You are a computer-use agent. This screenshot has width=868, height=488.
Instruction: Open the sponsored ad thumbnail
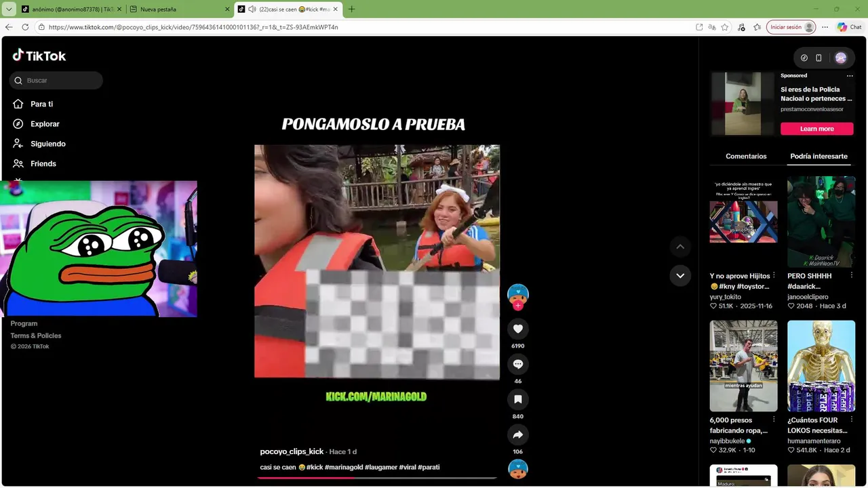(742, 104)
